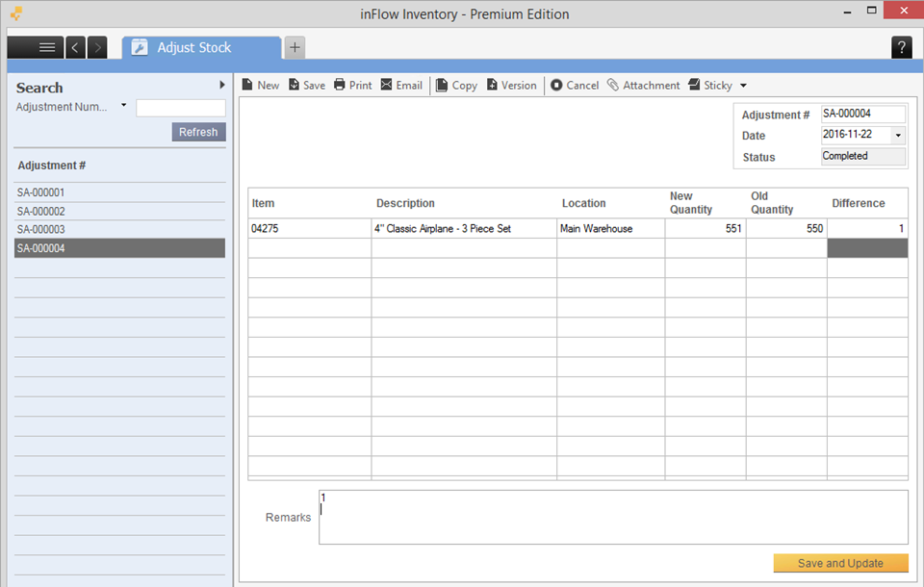Viewport: 924px width, 587px height.
Task: Select the item cell 04275
Action: 310,229
